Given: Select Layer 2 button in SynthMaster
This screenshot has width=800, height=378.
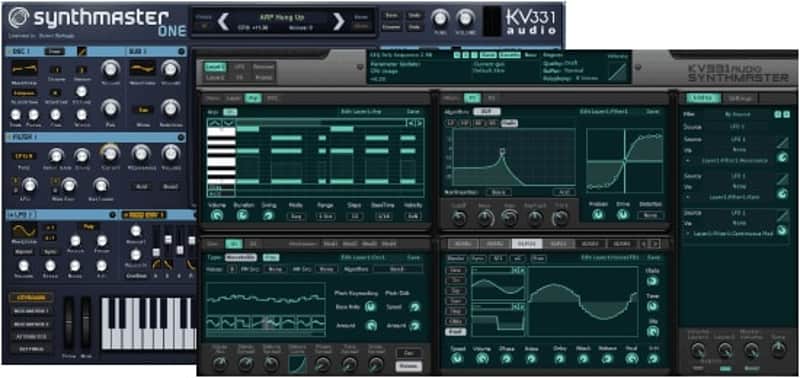Looking at the screenshot, I should pos(215,78).
